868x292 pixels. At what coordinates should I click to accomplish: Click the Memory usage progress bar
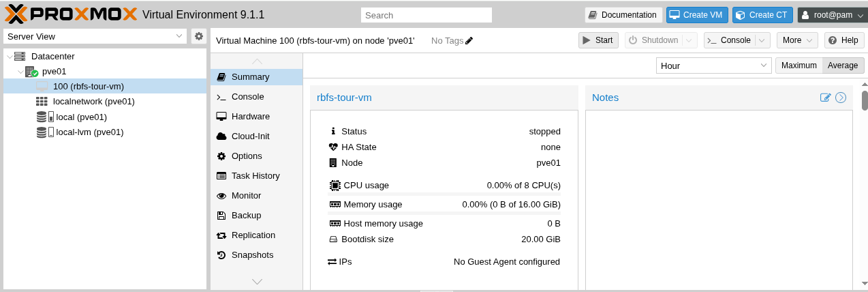pos(444,214)
